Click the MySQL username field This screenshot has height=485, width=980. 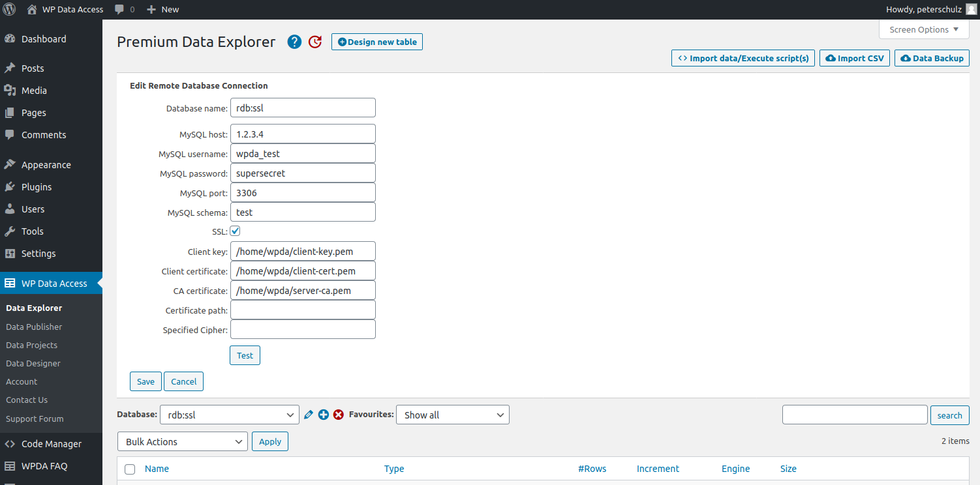(x=303, y=153)
